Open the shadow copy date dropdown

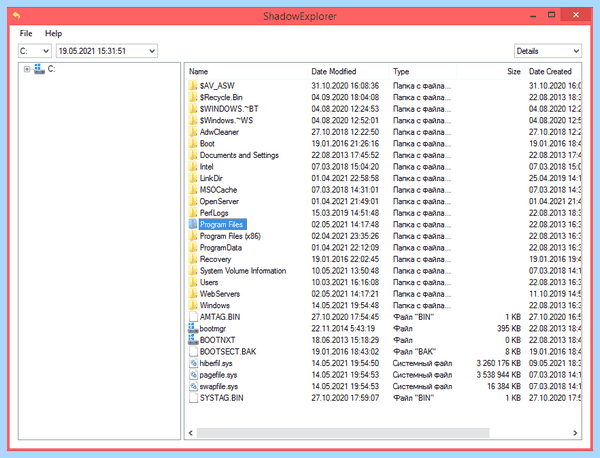pos(107,51)
